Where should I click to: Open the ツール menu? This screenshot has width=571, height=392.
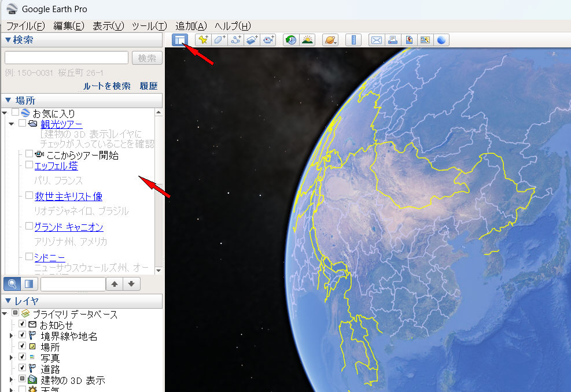(149, 25)
